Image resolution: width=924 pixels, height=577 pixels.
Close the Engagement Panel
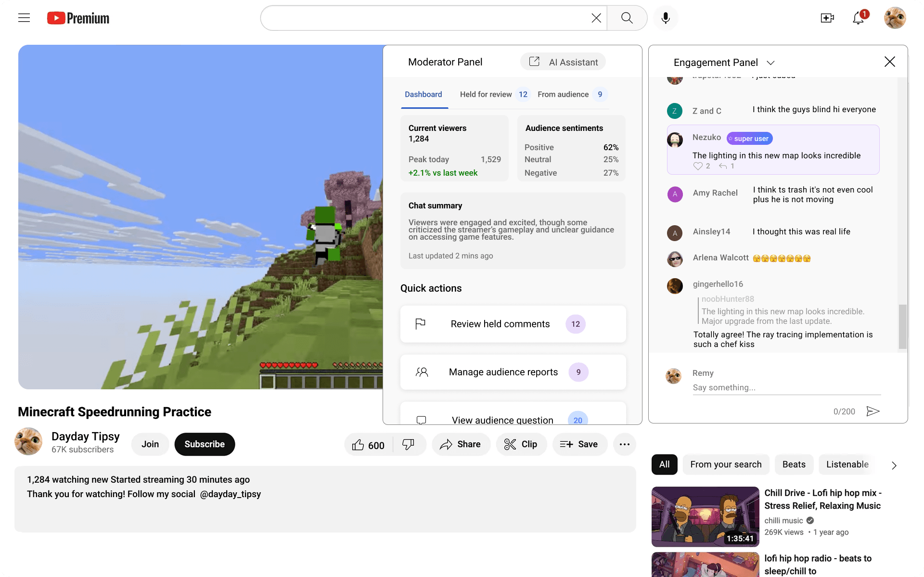point(890,62)
